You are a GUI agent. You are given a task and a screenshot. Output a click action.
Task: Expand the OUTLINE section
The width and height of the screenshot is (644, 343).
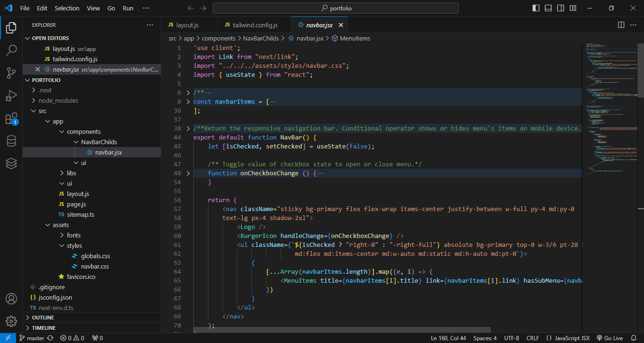click(92, 317)
